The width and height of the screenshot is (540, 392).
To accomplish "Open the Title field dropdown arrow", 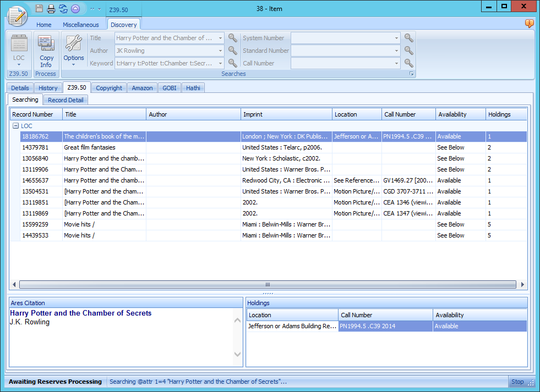I will tap(219, 38).
